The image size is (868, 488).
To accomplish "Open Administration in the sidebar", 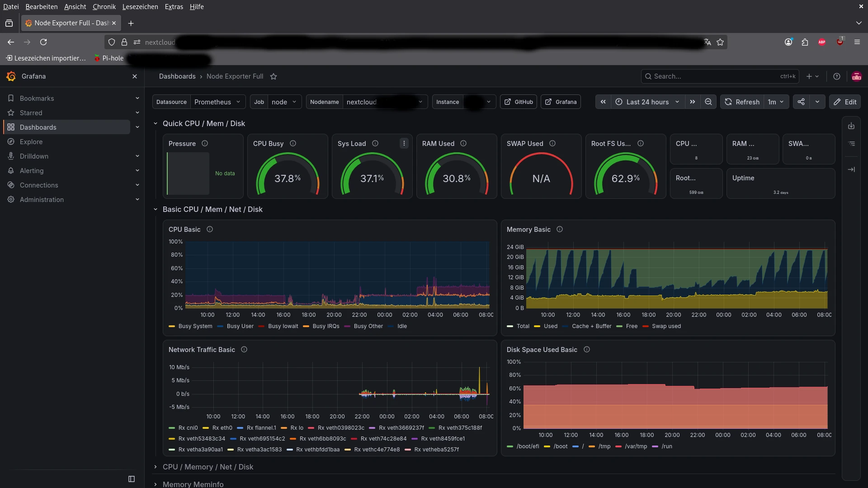I will 42,199.
